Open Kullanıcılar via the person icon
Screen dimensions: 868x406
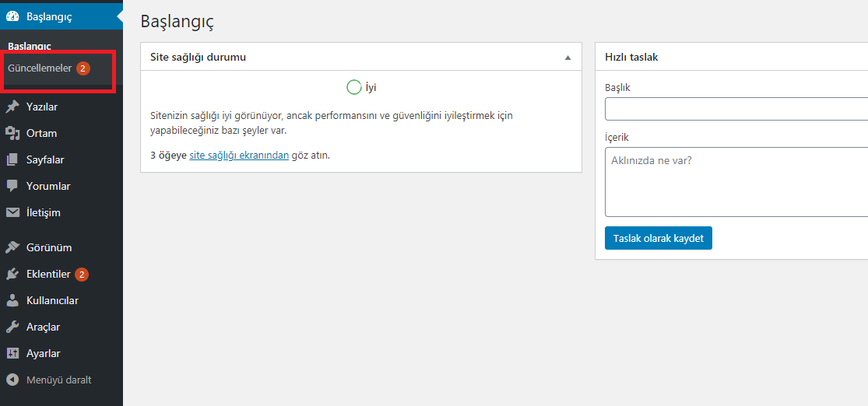(x=12, y=301)
